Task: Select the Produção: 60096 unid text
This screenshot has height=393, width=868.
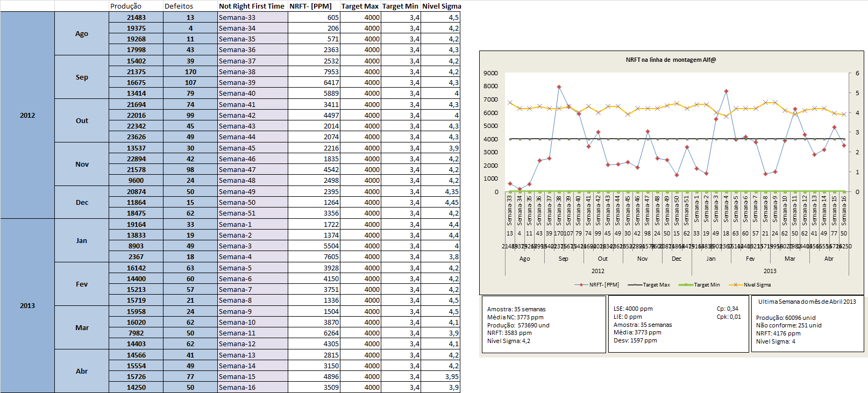Action: pos(786,318)
